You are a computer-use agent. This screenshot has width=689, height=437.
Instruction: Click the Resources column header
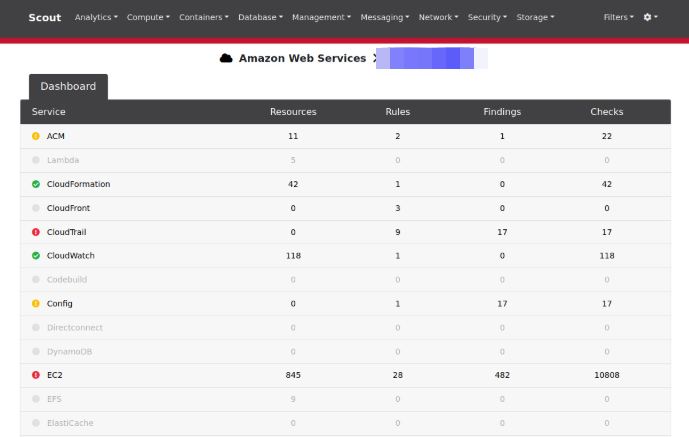click(x=293, y=112)
